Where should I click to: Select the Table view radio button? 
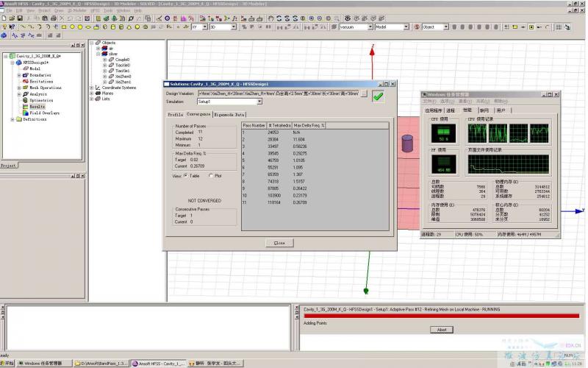pyautogui.click(x=185, y=176)
